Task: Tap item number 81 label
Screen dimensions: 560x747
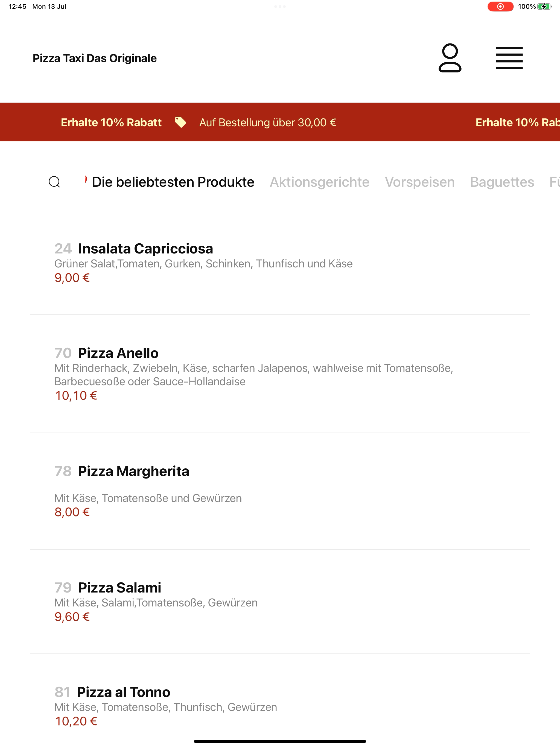Action: point(63,692)
